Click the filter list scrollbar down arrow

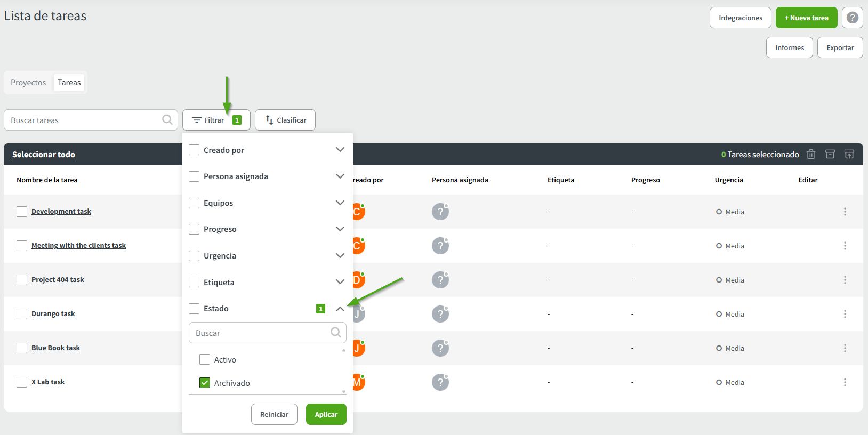click(x=344, y=391)
